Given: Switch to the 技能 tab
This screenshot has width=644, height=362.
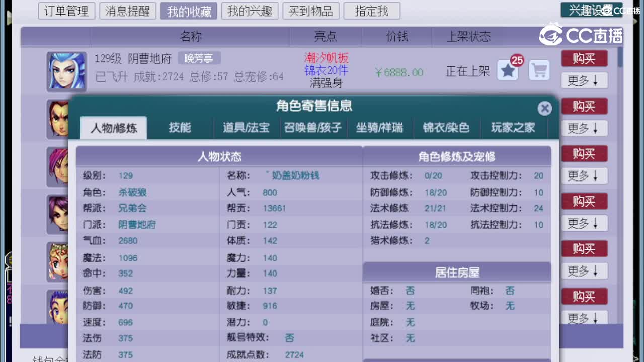Looking at the screenshot, I should (x=181, y=127).
